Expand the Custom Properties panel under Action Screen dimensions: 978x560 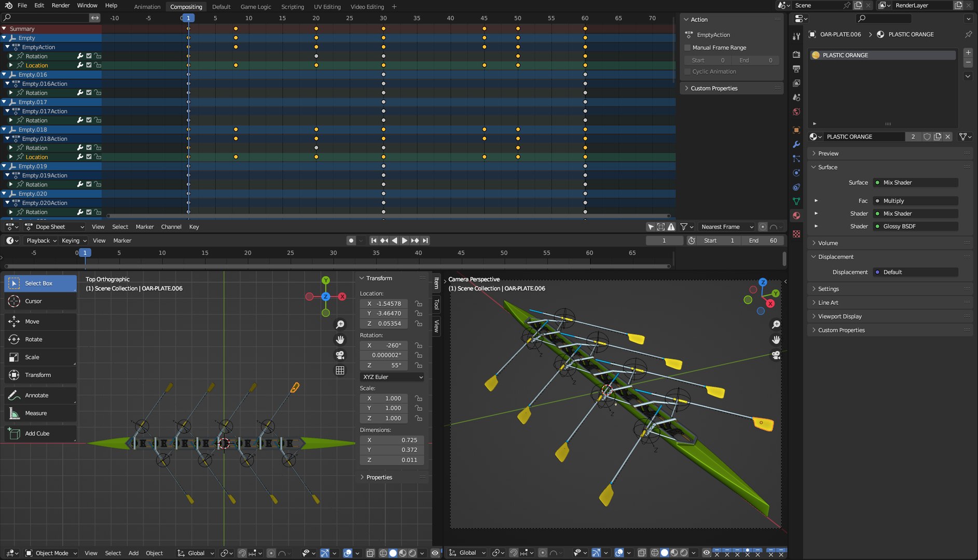(x=714, y=89)
